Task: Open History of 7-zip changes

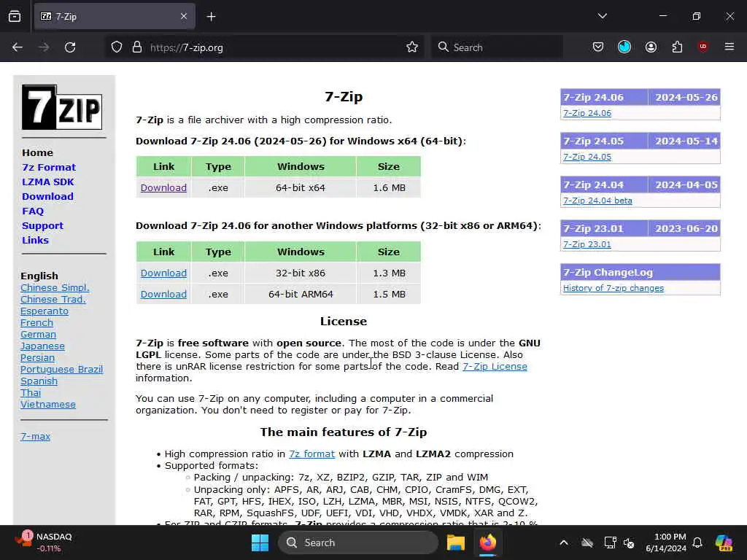Action: point(613,288)
